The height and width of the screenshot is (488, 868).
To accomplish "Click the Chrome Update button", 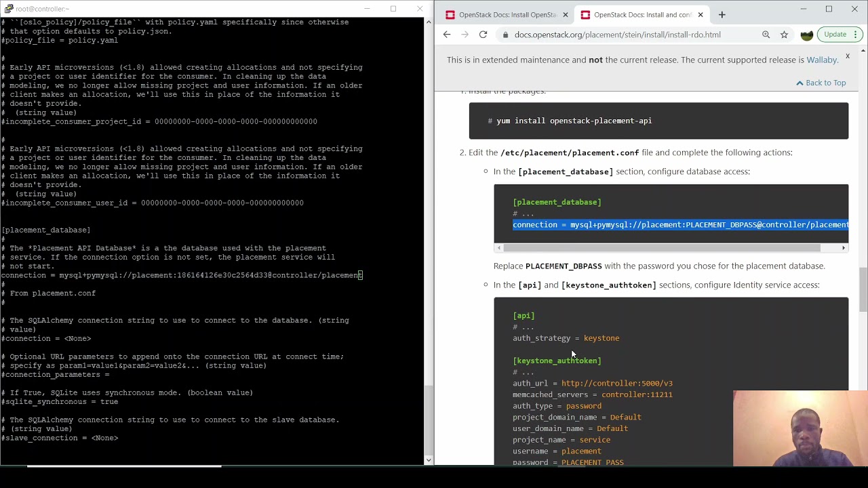I will 835,35.
